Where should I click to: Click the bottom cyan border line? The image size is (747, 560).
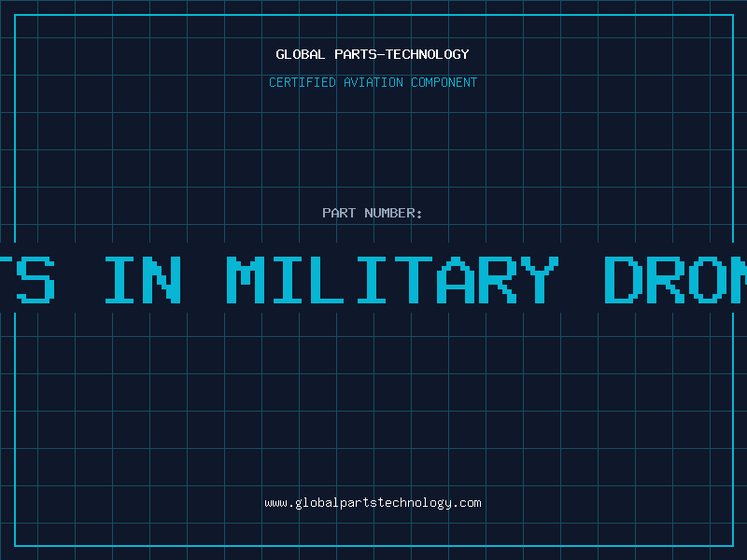[x=373, y=546]
